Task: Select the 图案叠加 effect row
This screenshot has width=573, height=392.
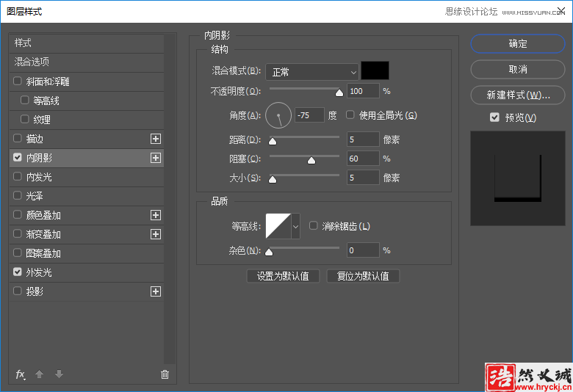Action: pos(87,253)
